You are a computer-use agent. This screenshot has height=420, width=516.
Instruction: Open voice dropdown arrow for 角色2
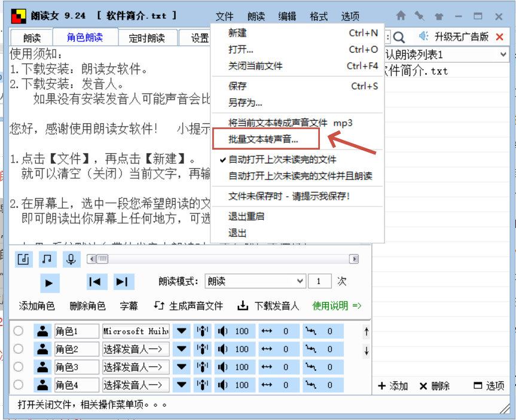182,349
